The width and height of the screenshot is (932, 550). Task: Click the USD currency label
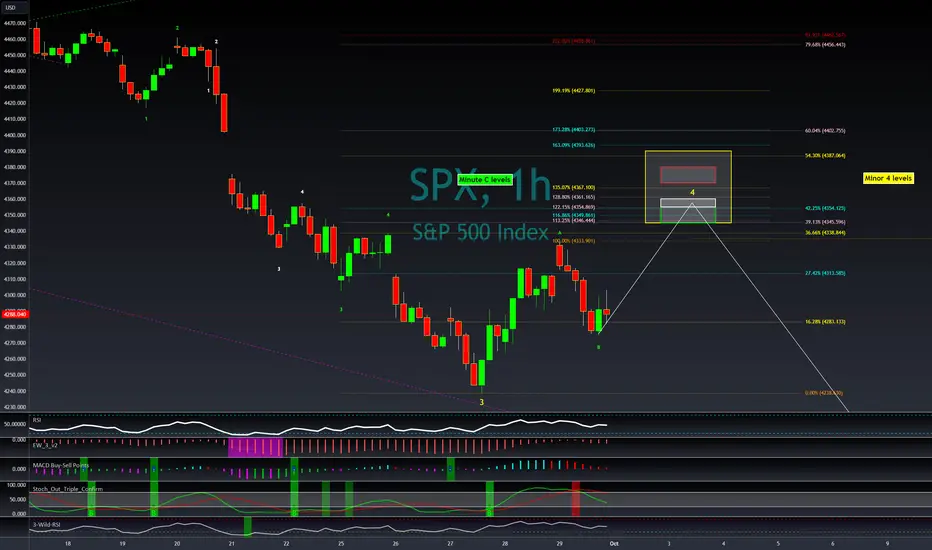click(x=10, y=8)
